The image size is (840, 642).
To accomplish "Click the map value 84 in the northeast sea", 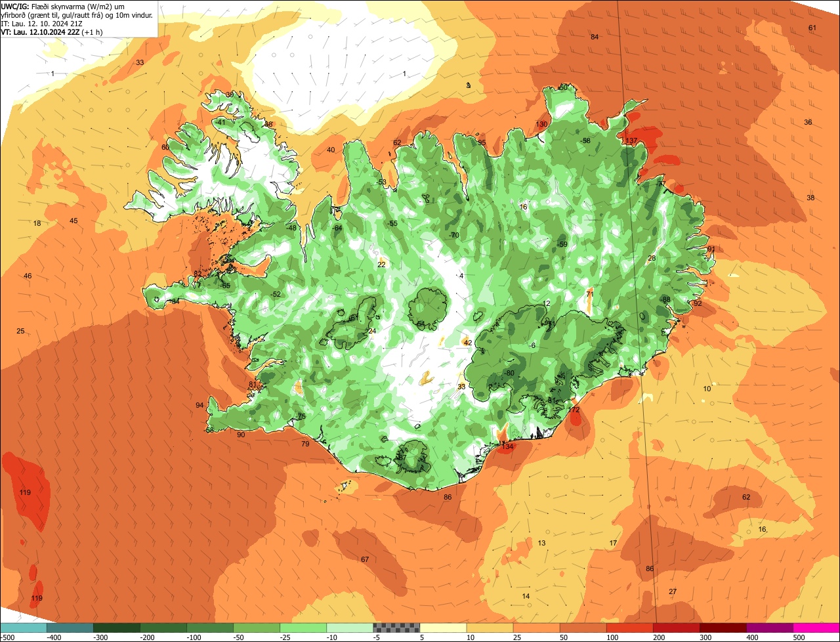I will click(595, 37).
